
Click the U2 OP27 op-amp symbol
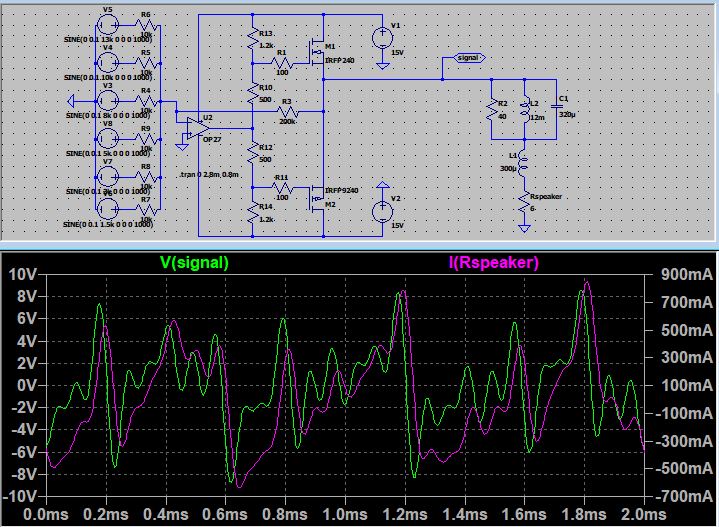point(198,128)
